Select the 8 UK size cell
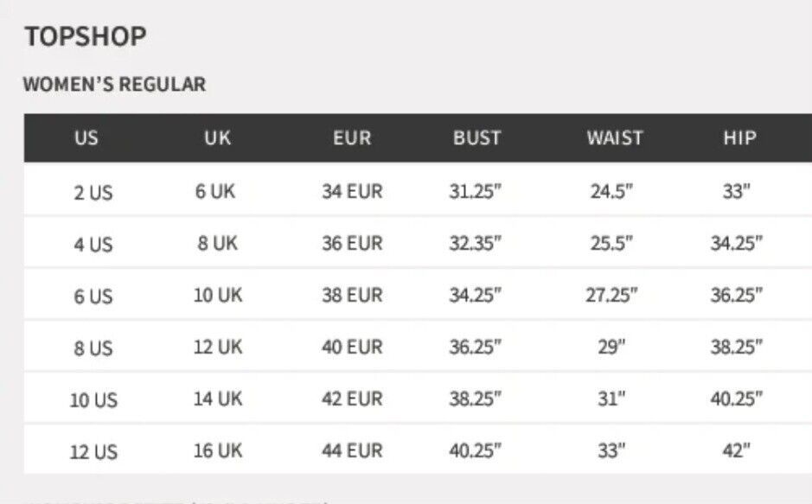This screenshot has width=812, height=504. [218, 243]
